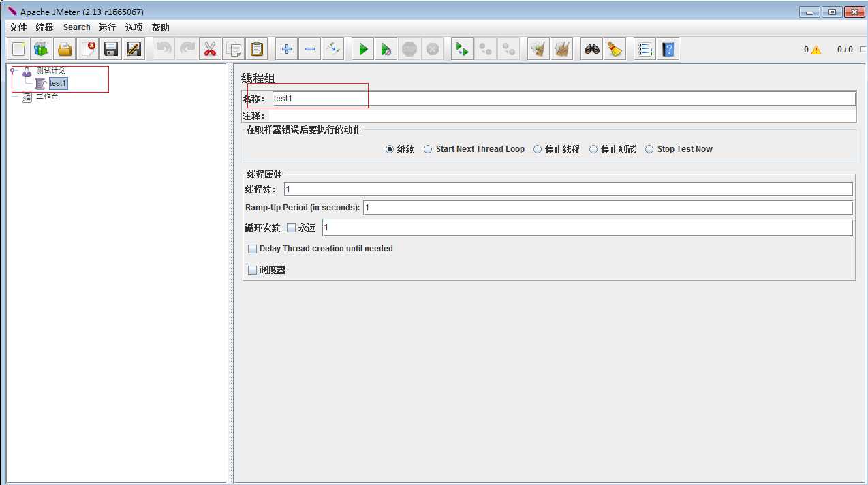Select the 工作台 tree node
Viewport: 868px width, 485px height.
(x=47, y=97)
